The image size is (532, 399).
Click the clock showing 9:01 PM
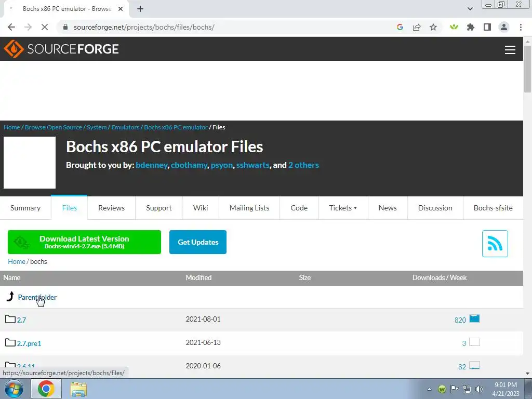pyautogui.click(x=506, y=385)
